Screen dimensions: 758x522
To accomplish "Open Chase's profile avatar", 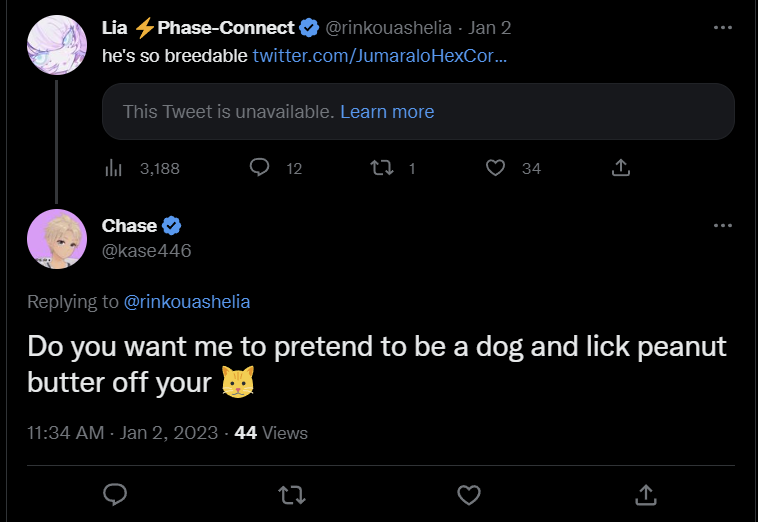I will click(x=57, y=239).
